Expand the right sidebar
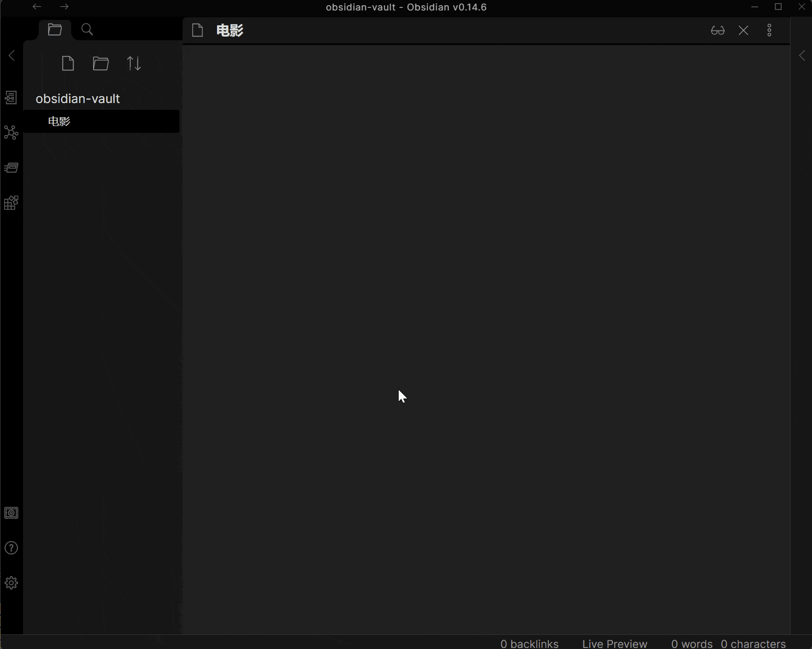812x649 pixels. pyautogui.click(x=802, y=55)
